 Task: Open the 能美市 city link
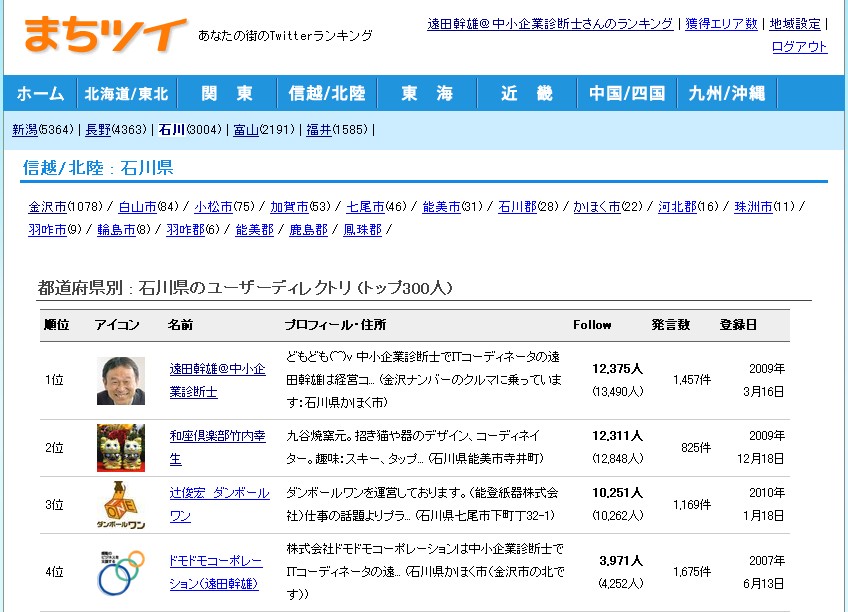click(x=441, y=207)
